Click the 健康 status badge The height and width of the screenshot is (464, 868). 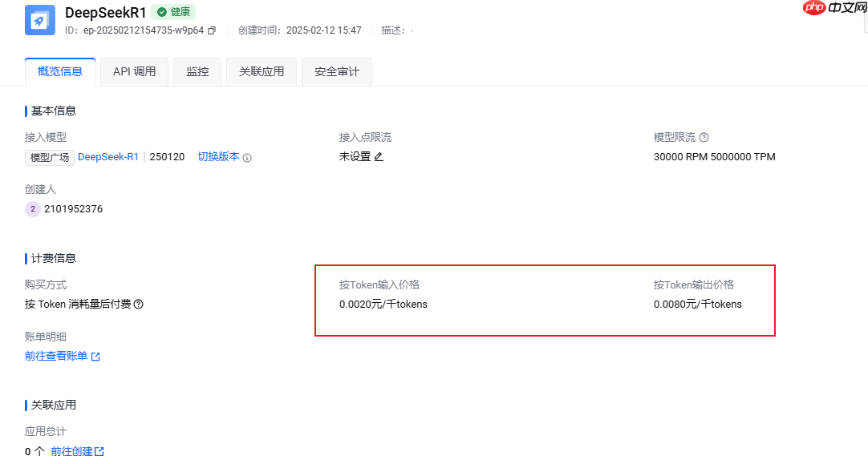click(172, 12)
